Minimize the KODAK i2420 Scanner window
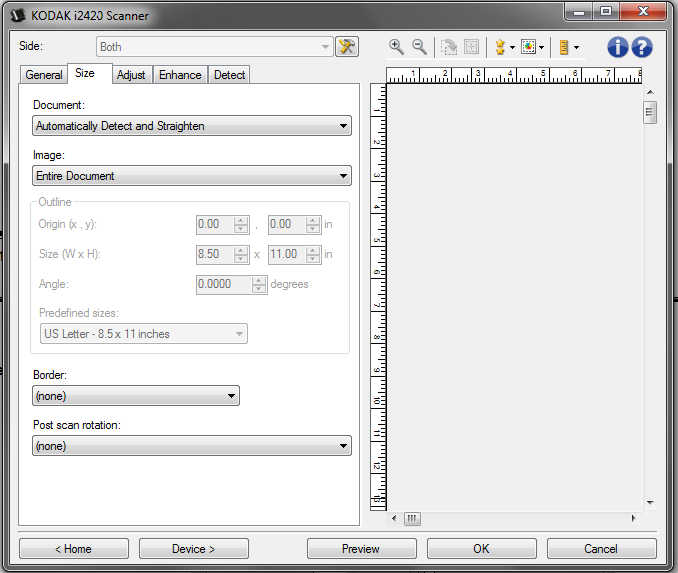The height and width of the screenshot is (573, 678). (x=579, y=12)
